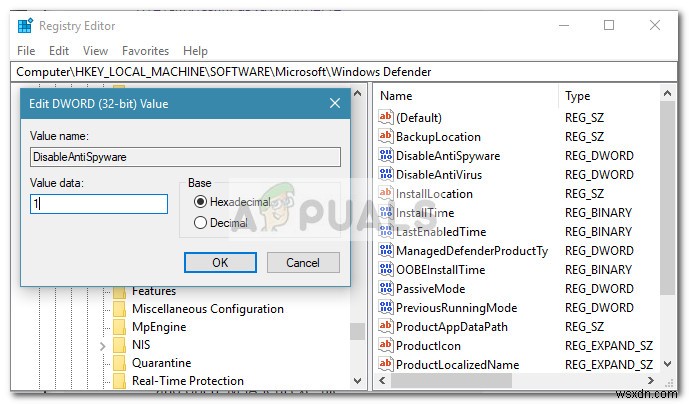
Task: Click REG_EXPAND_SZ type of ProductIcon row
Action: (x=609, y=346)
